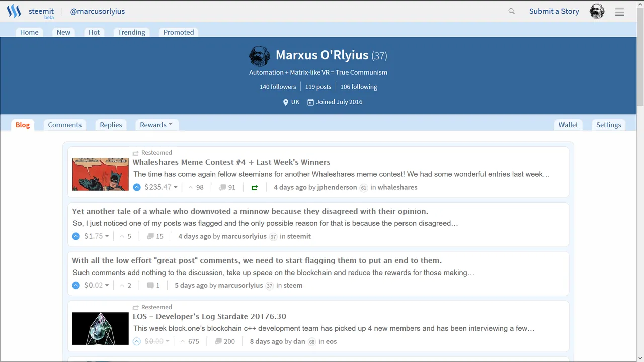Image resolution: width=644 pixels, height=362 pixels.
Task: Open author jphenderson's profile
Action: [337, 187]
